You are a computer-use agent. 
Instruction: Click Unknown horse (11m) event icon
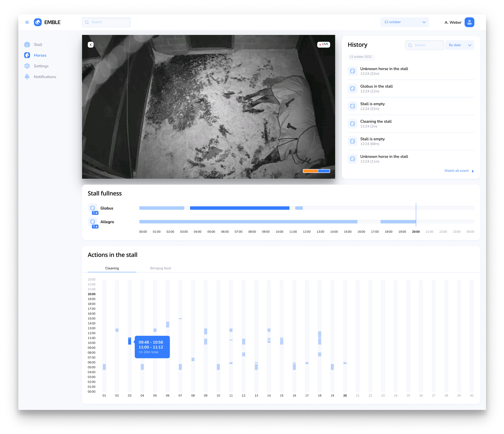coord(353,159)
